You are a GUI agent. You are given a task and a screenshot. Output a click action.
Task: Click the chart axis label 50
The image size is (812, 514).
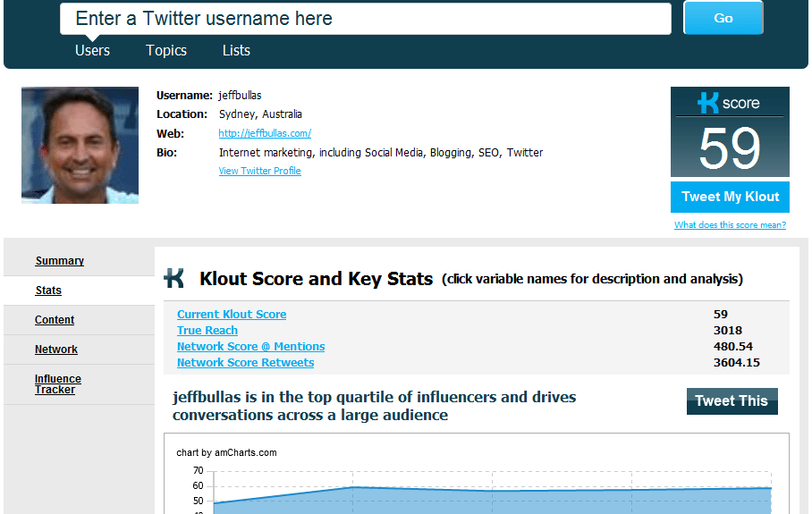(x=198, y=501)
